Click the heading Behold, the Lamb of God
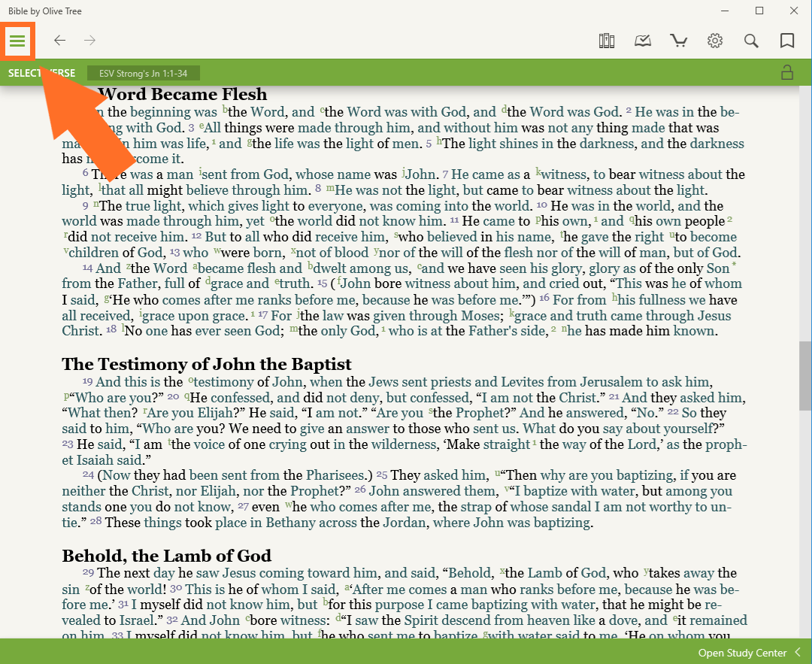Image resolution: width=812 pixels, height=664 pixels. coord(166,556)
